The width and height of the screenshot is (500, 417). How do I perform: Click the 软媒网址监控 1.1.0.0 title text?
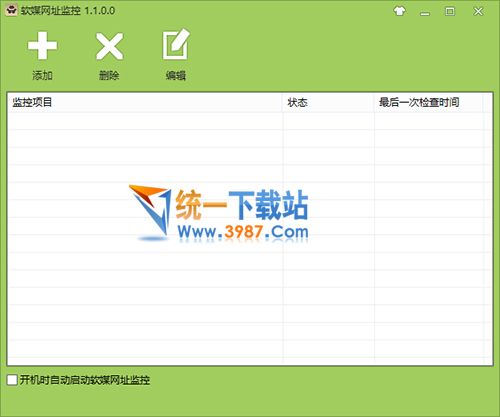68,11
